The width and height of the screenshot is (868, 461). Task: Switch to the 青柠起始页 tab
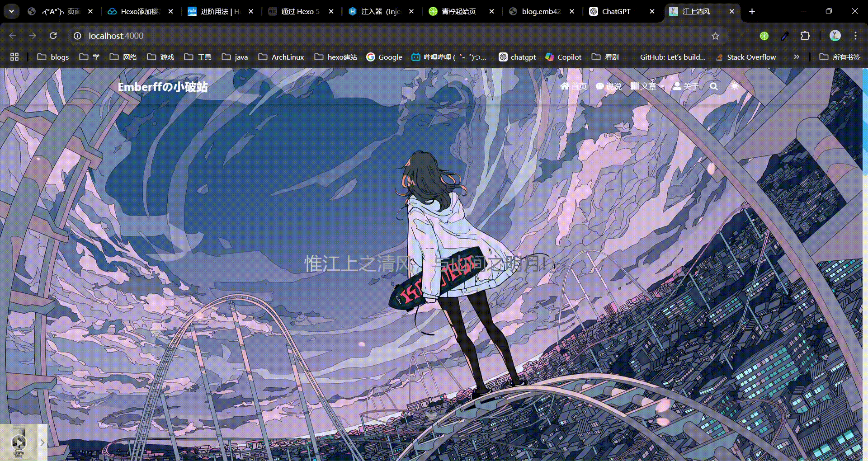click(461, 11)
